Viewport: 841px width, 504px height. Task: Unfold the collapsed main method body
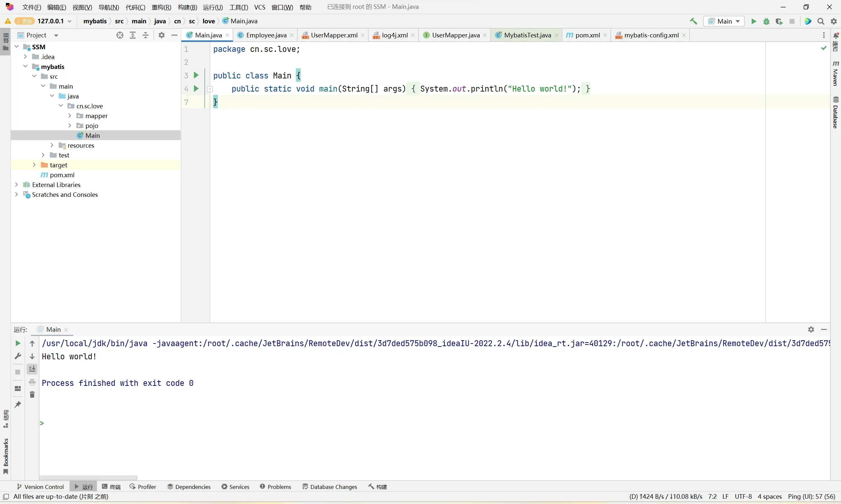(210, 89)
